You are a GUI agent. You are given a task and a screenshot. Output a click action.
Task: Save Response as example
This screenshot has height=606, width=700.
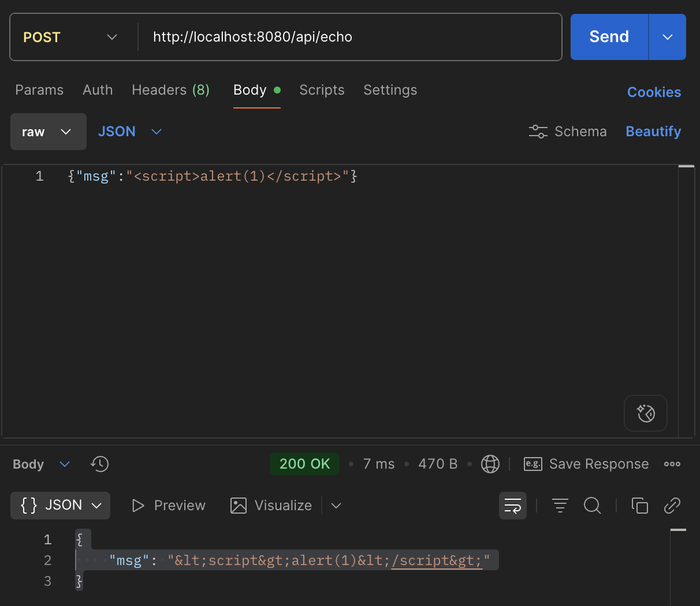tap(586, 464)
